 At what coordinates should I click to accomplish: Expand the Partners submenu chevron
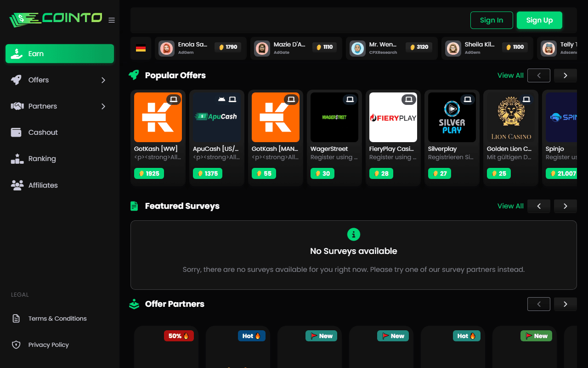coord(103,106)
